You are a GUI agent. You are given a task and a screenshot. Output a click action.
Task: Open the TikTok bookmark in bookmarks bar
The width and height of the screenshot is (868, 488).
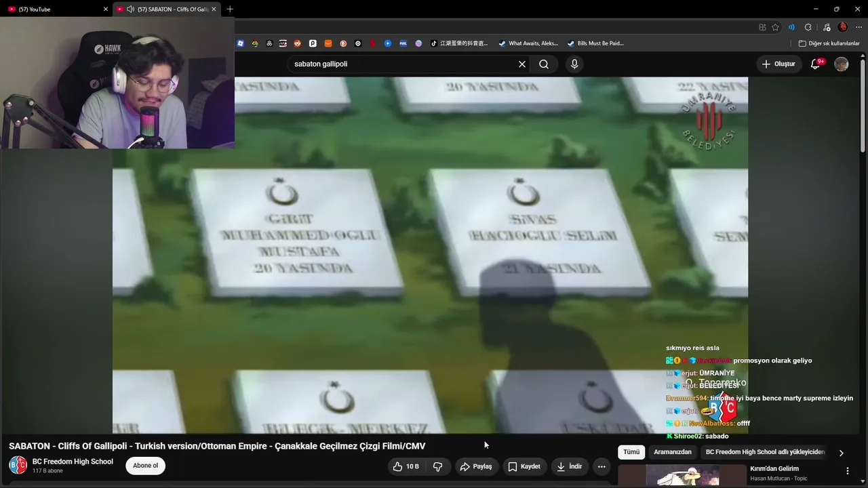pos(459,43)
